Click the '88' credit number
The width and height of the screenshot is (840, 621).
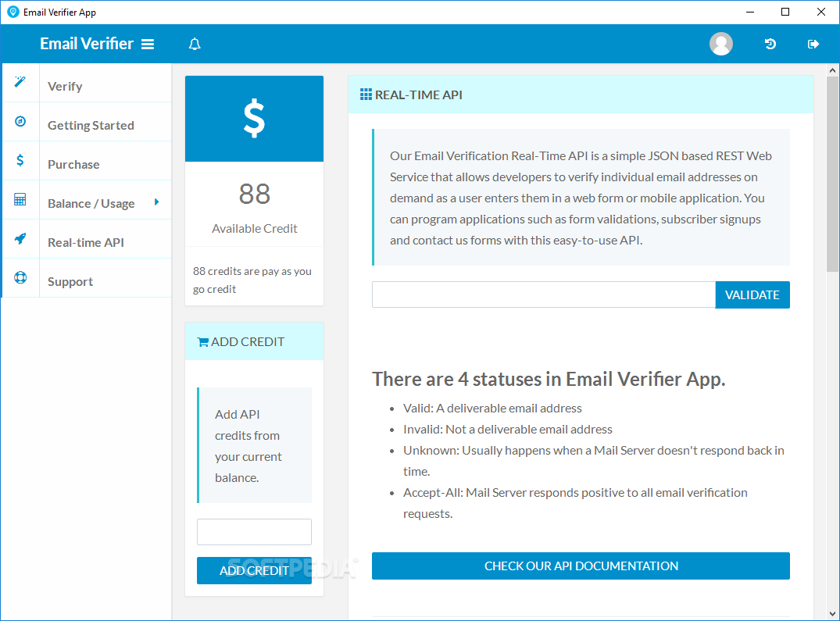pyautogui.click(x=255, y=194)
